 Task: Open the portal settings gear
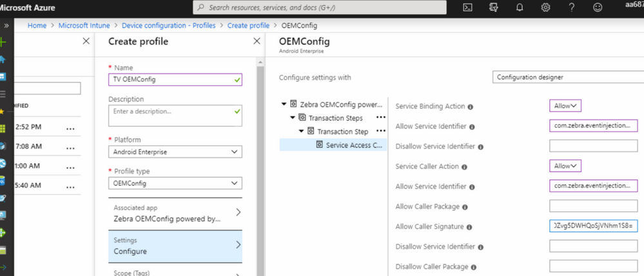(x=545, y=7)
